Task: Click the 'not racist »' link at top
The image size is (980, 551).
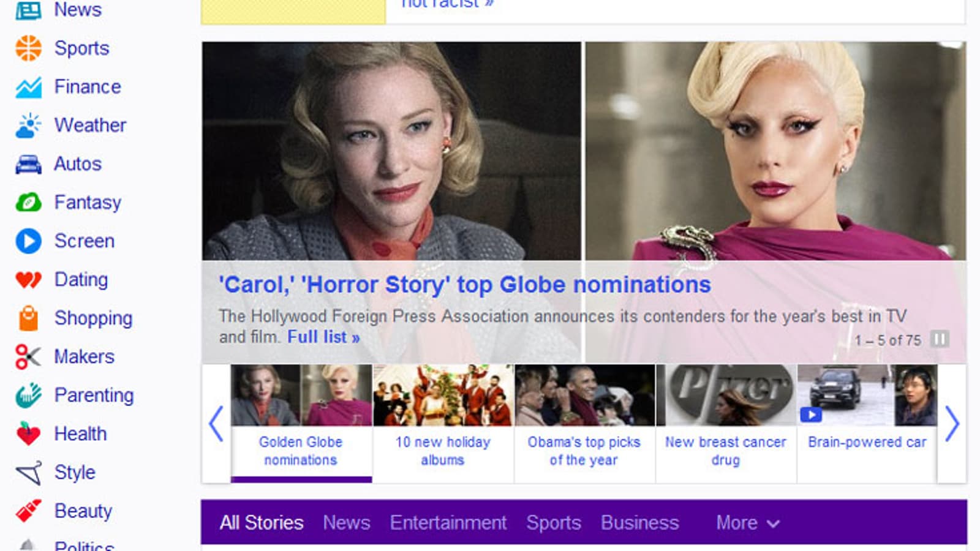Action: (447, 5)
